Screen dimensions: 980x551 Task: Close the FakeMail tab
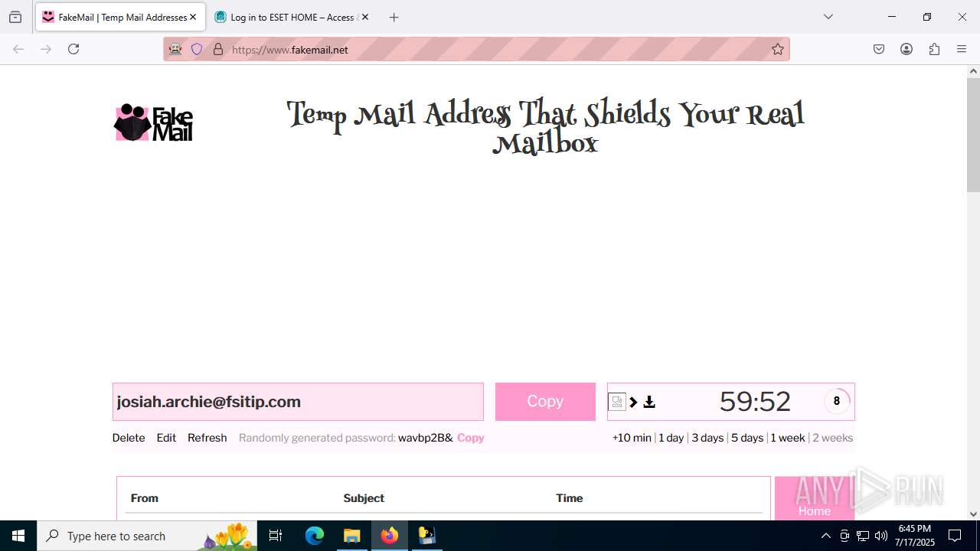[x=193, y=17]
